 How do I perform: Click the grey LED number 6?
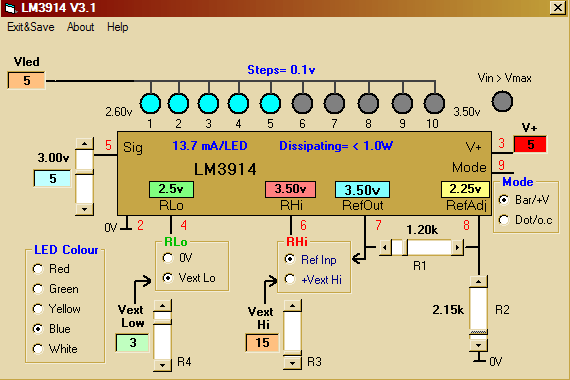pyautogui.click(x=302, y=104)
